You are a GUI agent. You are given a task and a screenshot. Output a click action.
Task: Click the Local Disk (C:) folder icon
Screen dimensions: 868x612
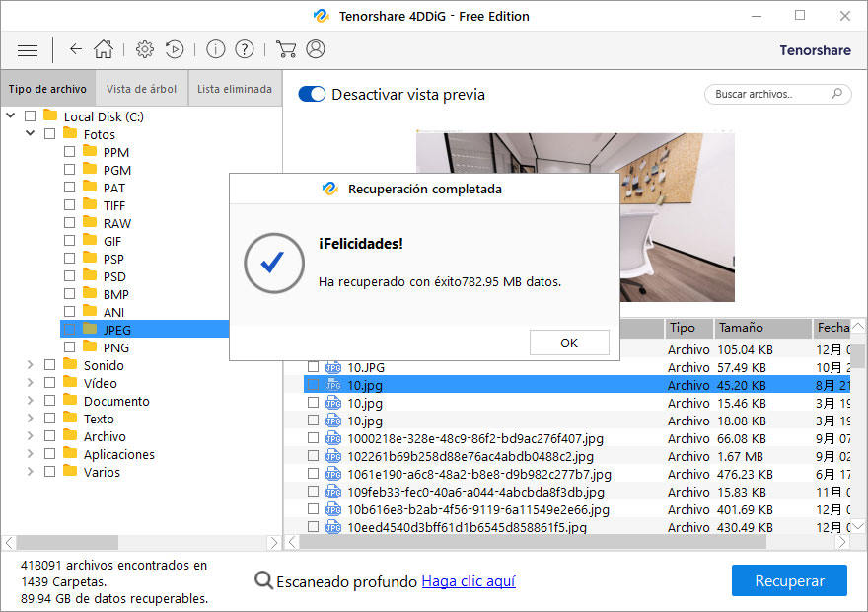tap(50, 115)
